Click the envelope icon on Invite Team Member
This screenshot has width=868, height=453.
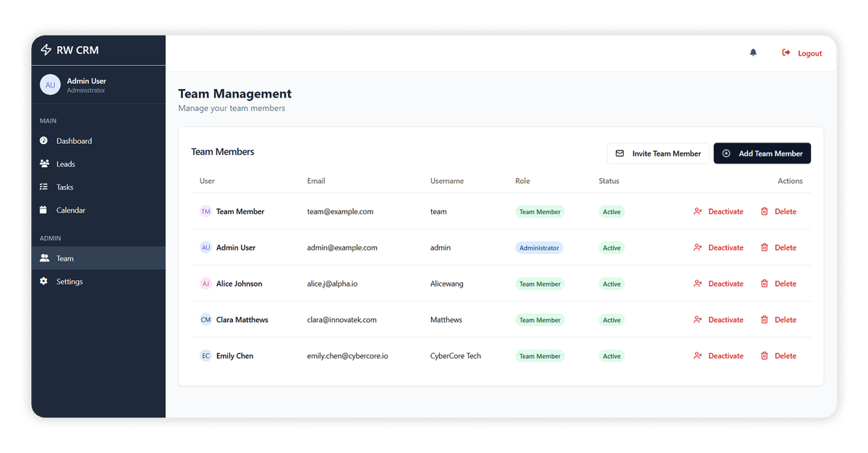(620, 153)
